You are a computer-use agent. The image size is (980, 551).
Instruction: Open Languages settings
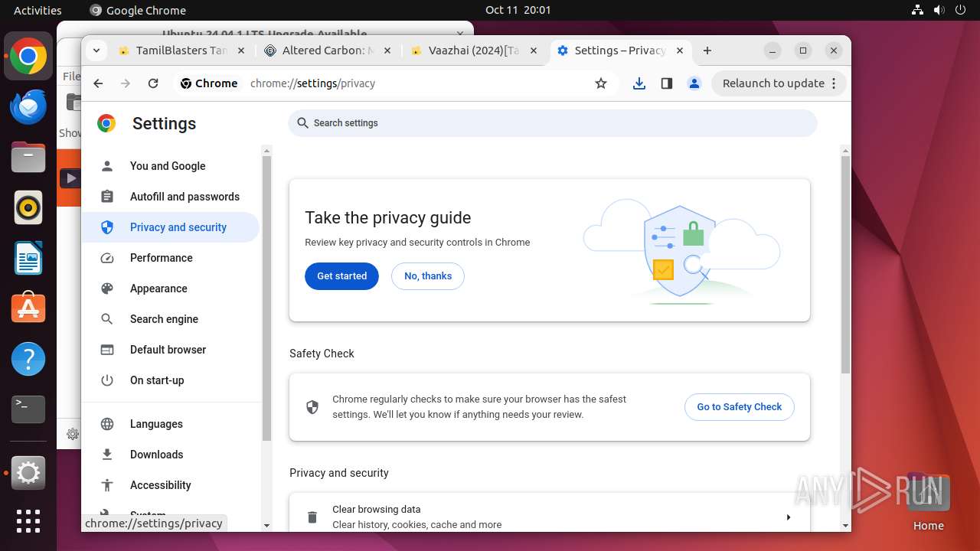pyautogui.click(x=171, y=424)
